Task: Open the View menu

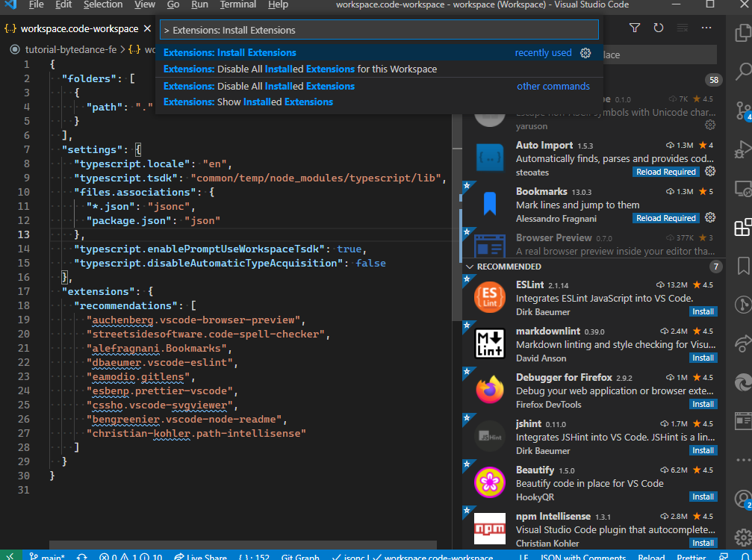Action: 144,4
